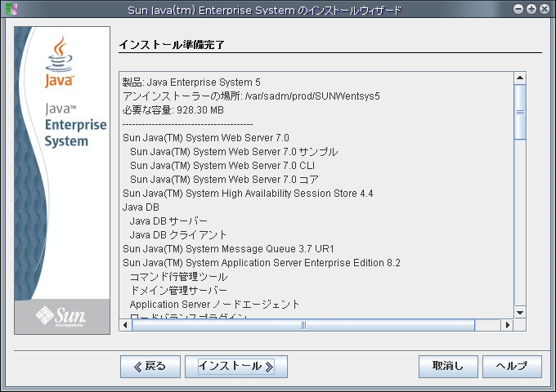Close the installer wizard window

point(545,9)
